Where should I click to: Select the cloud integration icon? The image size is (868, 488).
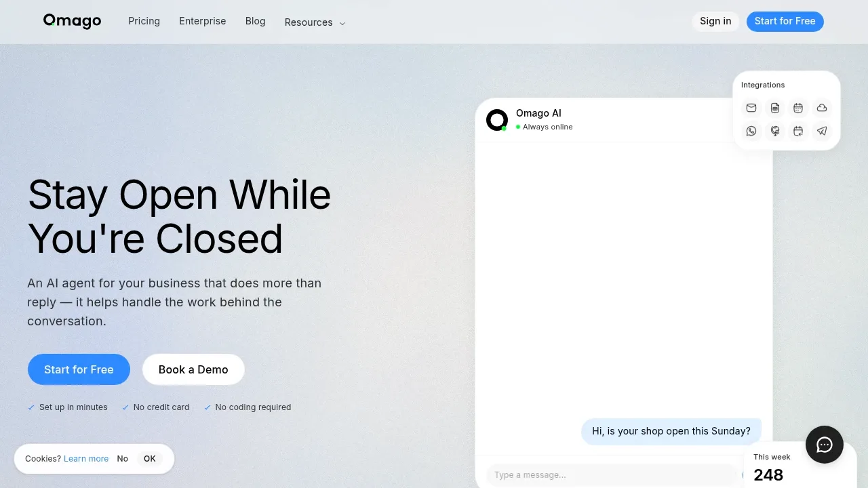[822, 108]
